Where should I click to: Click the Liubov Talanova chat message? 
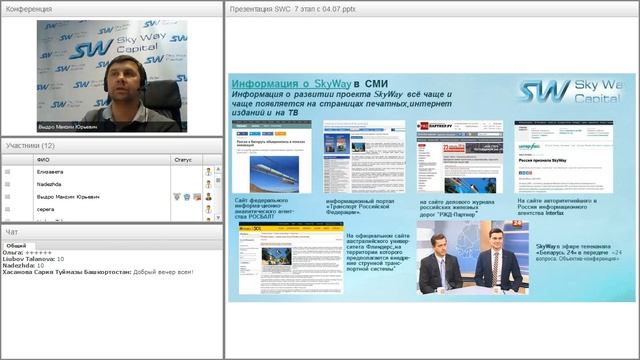[x=33, y=259]
